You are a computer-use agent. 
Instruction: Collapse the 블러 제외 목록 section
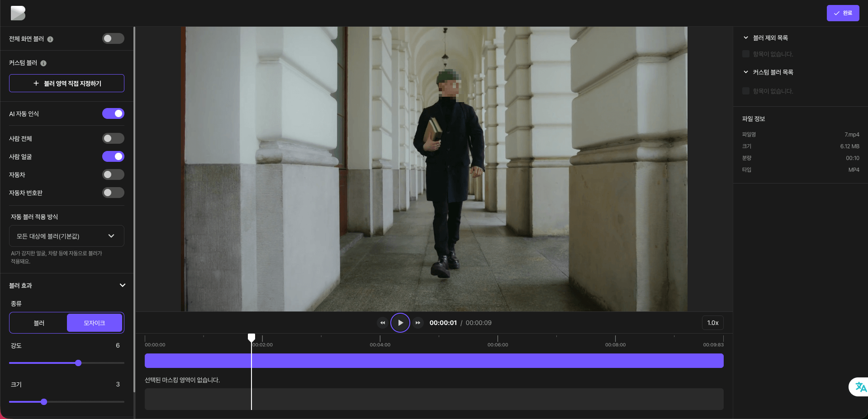pos(746,38)
